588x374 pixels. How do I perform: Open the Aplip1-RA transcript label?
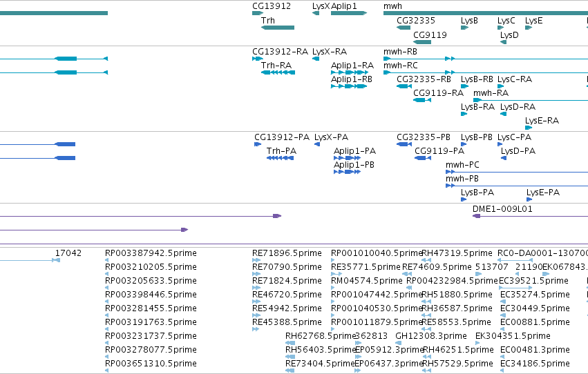[x=352, y=66]
